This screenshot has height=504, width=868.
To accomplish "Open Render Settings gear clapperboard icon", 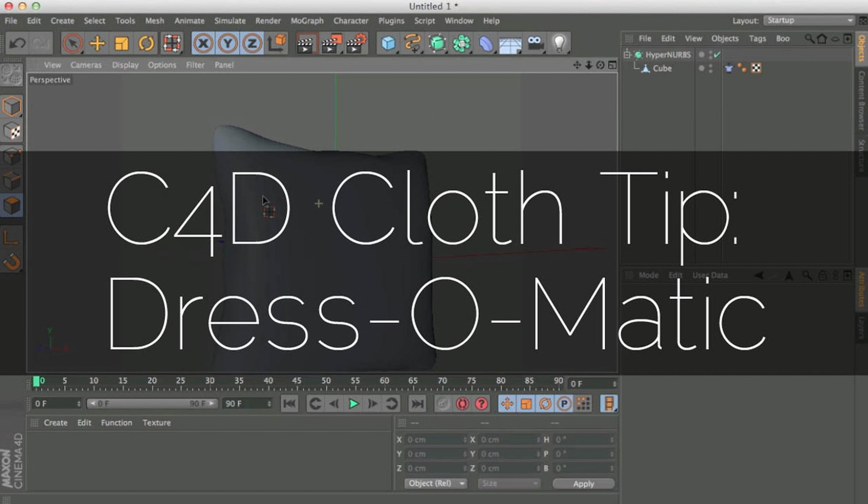I will [x=356, y=43].
